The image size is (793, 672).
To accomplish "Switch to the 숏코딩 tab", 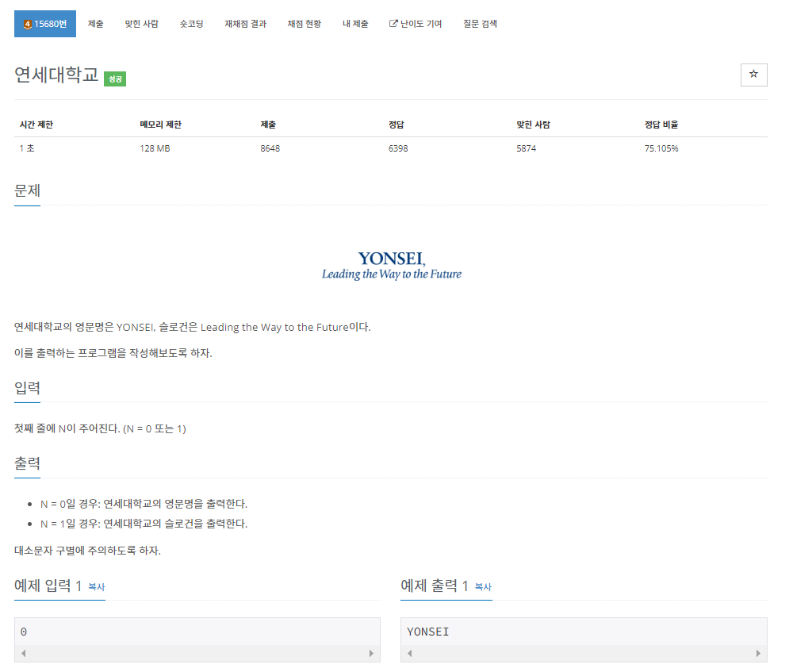I will [192, 24].
